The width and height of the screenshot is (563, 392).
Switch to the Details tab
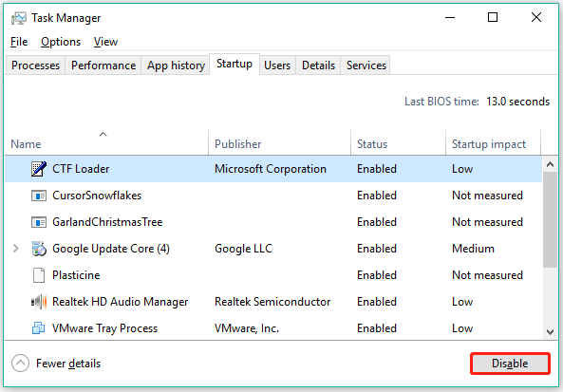(x=318, y=65)
